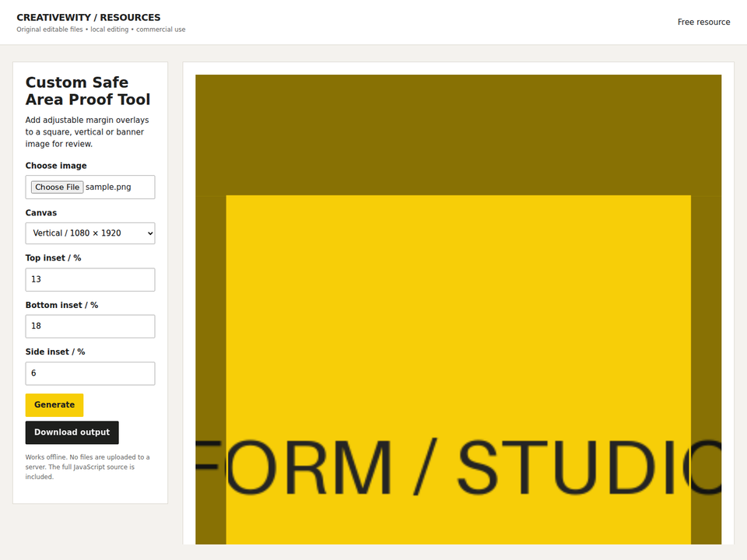
Task: Click the Top inset / % label
Action: (54, 258)
